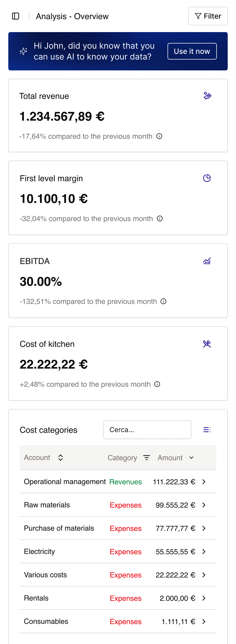
Task: Expand the Rentals row chevron
Action: [x=204, y=598]
